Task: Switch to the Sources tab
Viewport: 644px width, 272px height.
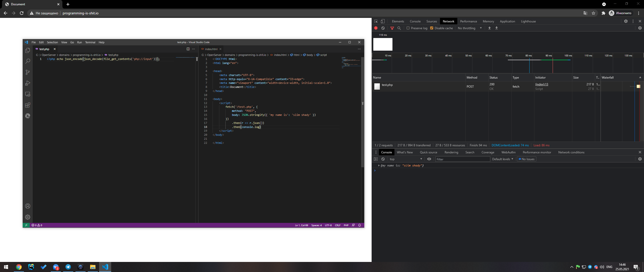Action: [432, 21]
